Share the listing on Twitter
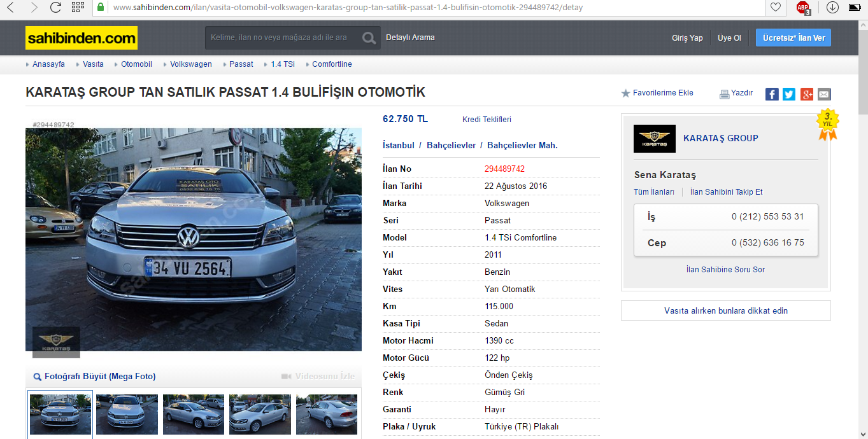Screen dimensions: 868x439 click(789, 94)
